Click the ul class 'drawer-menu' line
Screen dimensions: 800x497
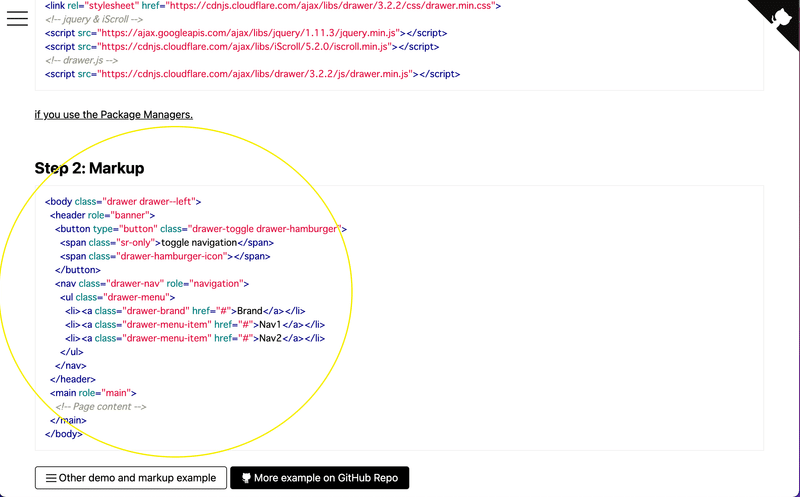pos(118,297)
